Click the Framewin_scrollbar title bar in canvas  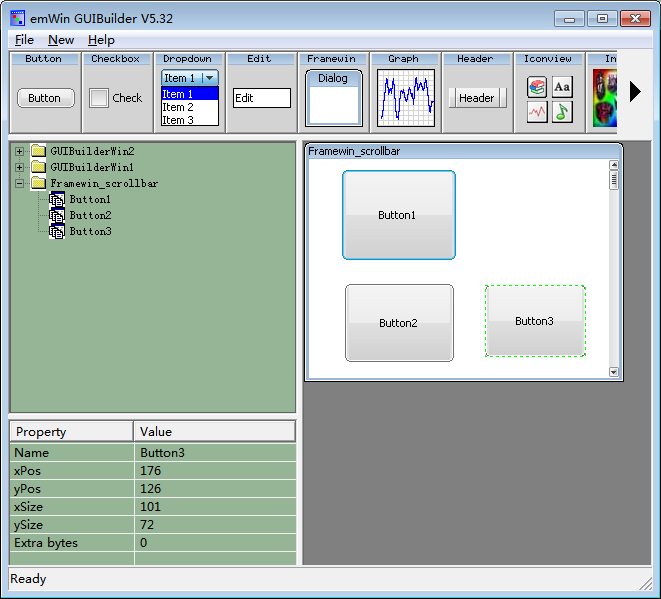click(x=463, y=151)
